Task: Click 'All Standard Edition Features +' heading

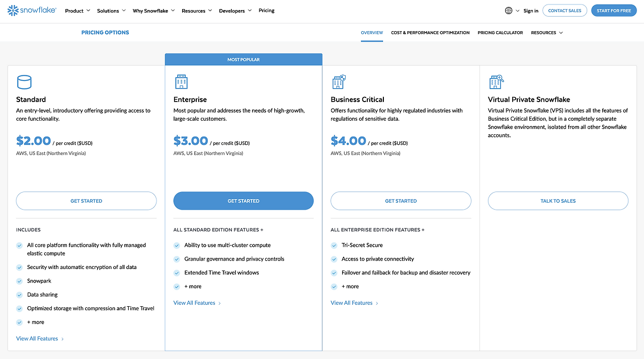Action: pyautogui.click(x=218, y=230)
